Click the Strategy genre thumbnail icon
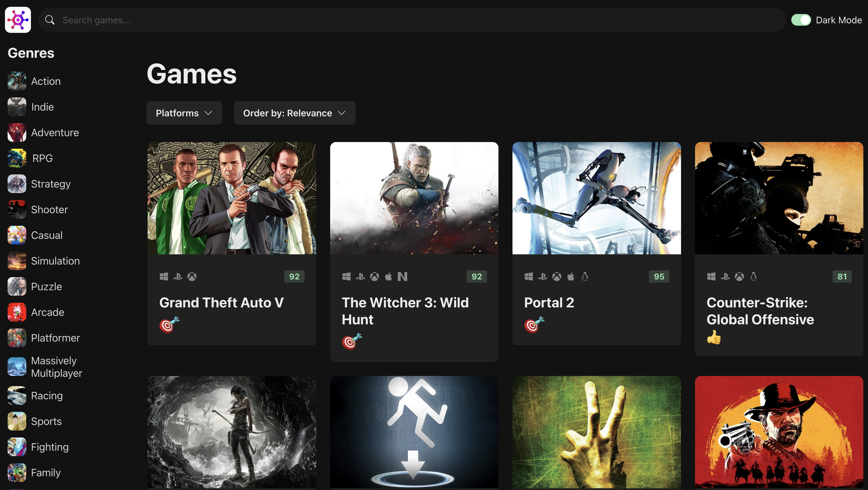868x490 pixels. click(x=17, y=184)
